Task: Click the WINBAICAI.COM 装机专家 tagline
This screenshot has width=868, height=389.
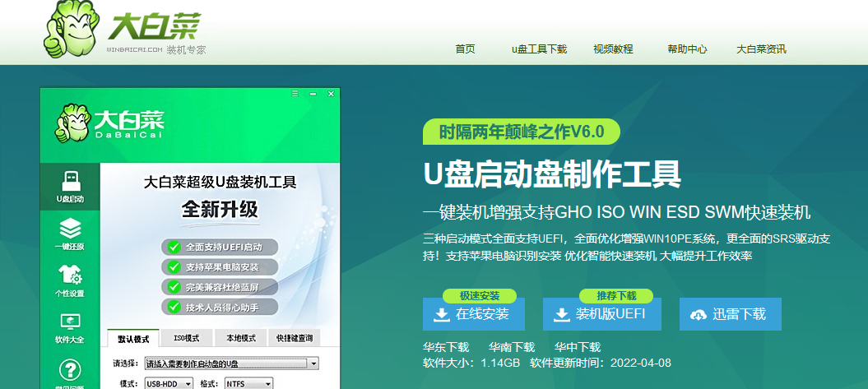Action: coord(156,50)
